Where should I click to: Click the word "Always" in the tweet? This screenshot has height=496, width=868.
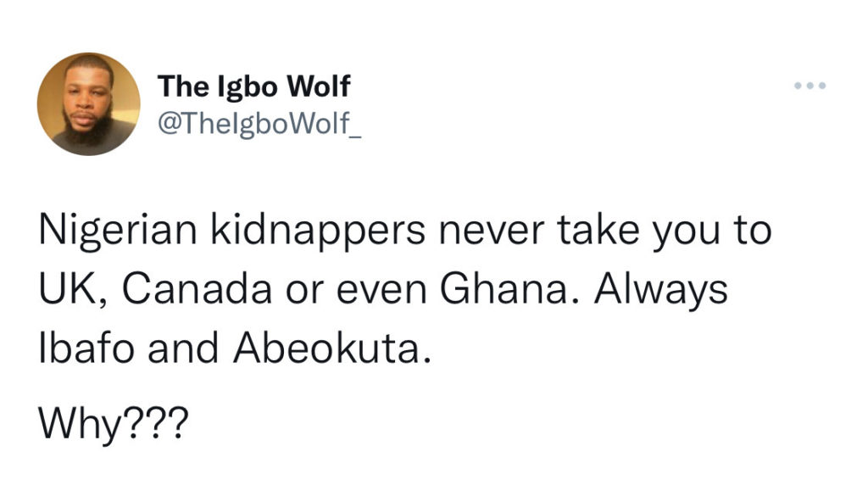(x=661, y=290)
